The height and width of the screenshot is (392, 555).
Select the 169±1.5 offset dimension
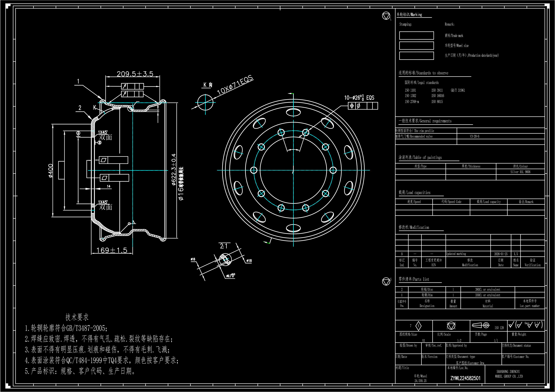112,250
